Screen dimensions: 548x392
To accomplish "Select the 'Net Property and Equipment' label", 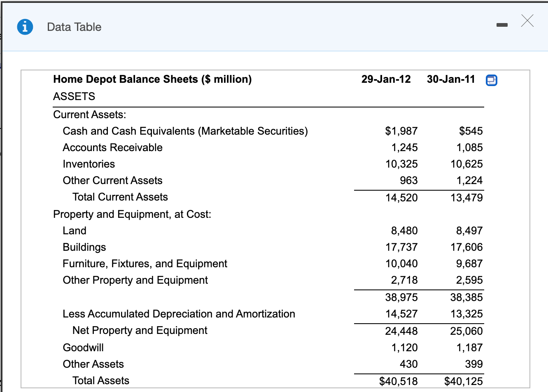I will click(140, 330).
